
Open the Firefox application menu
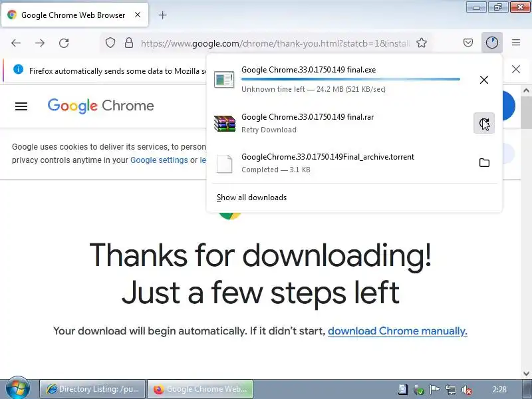(516, 43)
